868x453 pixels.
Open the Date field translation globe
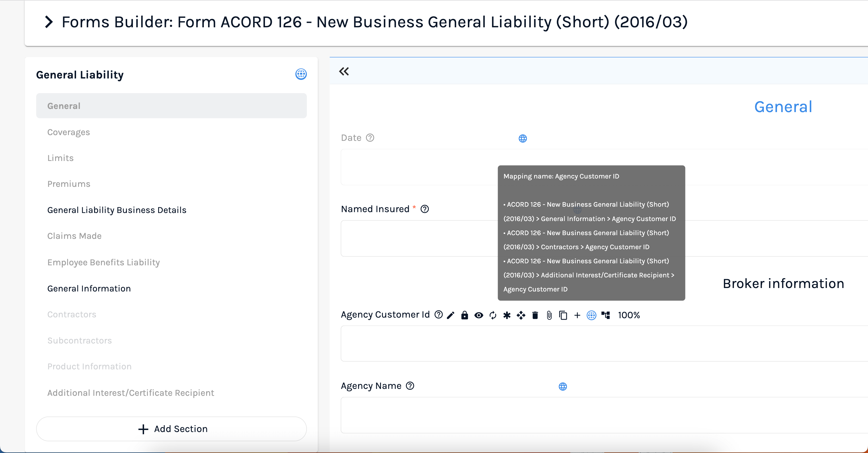(523, 138)
